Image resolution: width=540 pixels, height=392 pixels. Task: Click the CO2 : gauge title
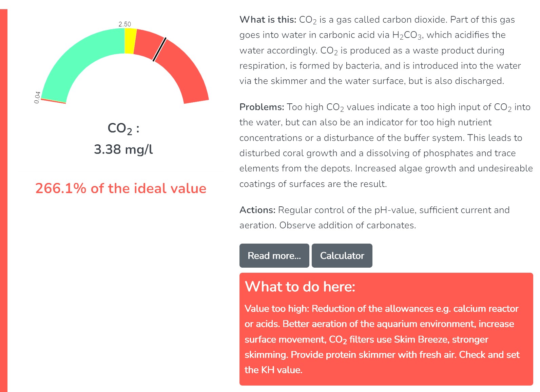point(123,128)
